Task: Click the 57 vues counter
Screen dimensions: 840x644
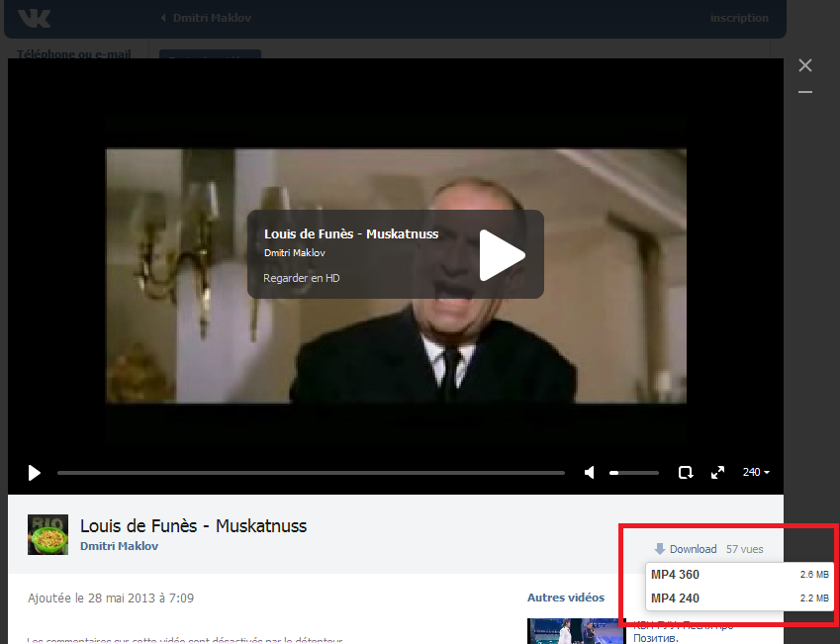Action: pos(745,549)
